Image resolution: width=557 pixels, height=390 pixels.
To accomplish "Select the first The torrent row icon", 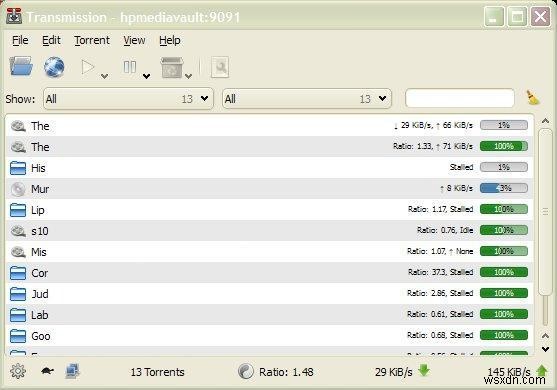I will click(x=18, y=126).
